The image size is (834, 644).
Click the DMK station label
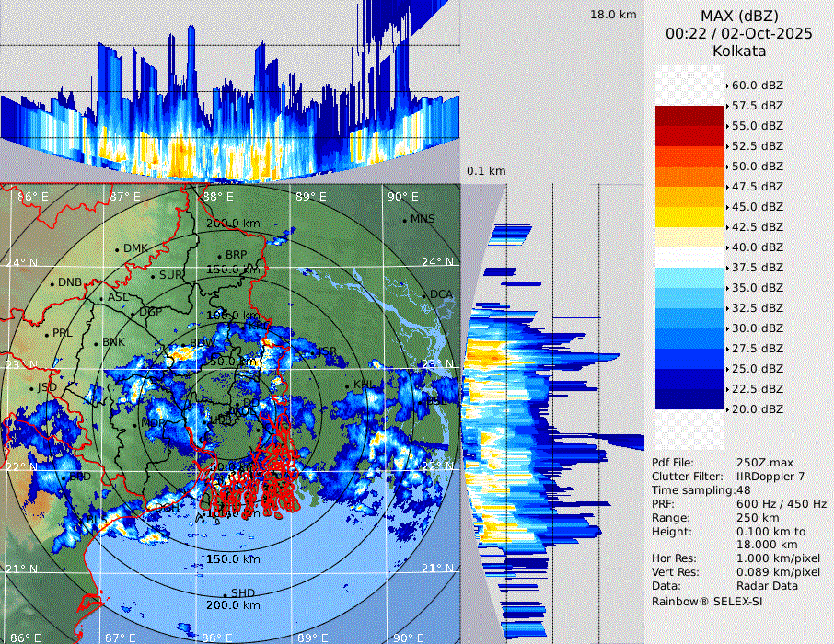click(x=134, y=248)
